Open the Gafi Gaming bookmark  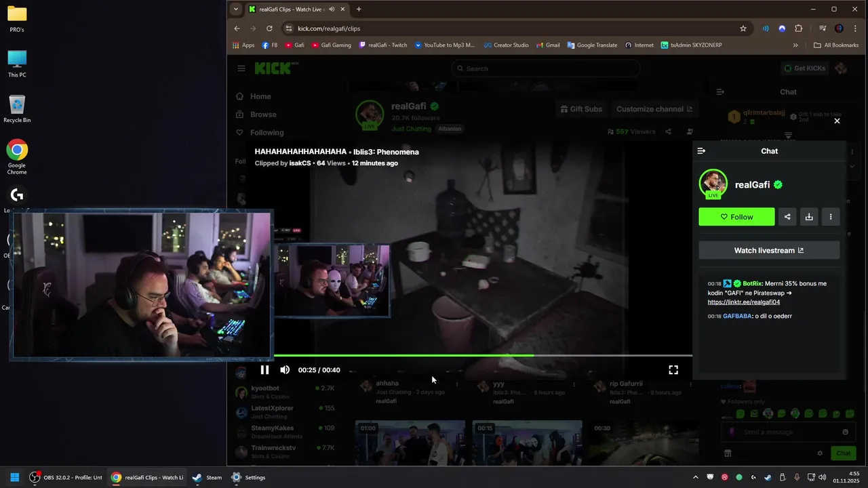332,45
